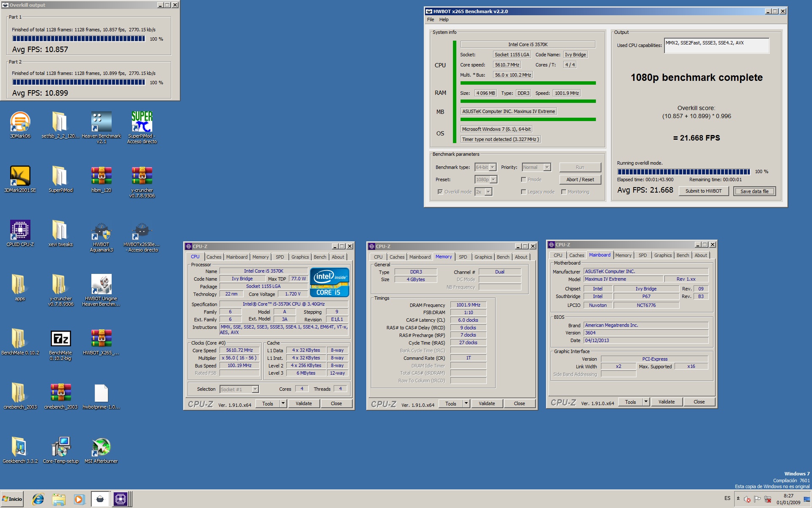Open the xevi tweaks folder

(x=60, y=230)
